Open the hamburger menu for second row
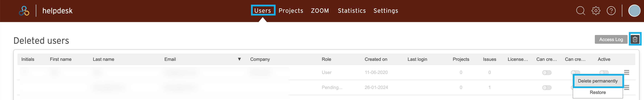 pos(626,87)
